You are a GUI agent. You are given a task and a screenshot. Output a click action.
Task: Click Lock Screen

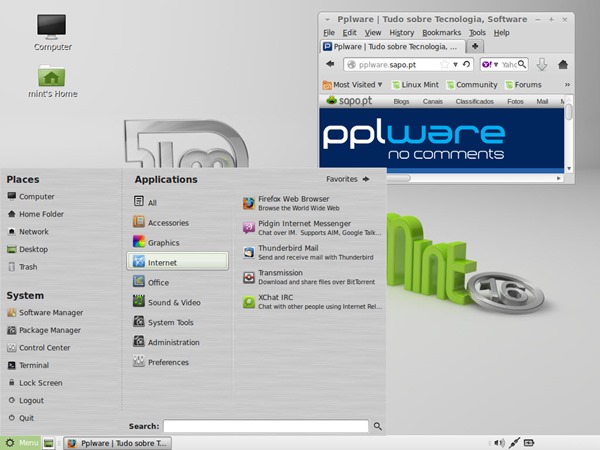35,383
